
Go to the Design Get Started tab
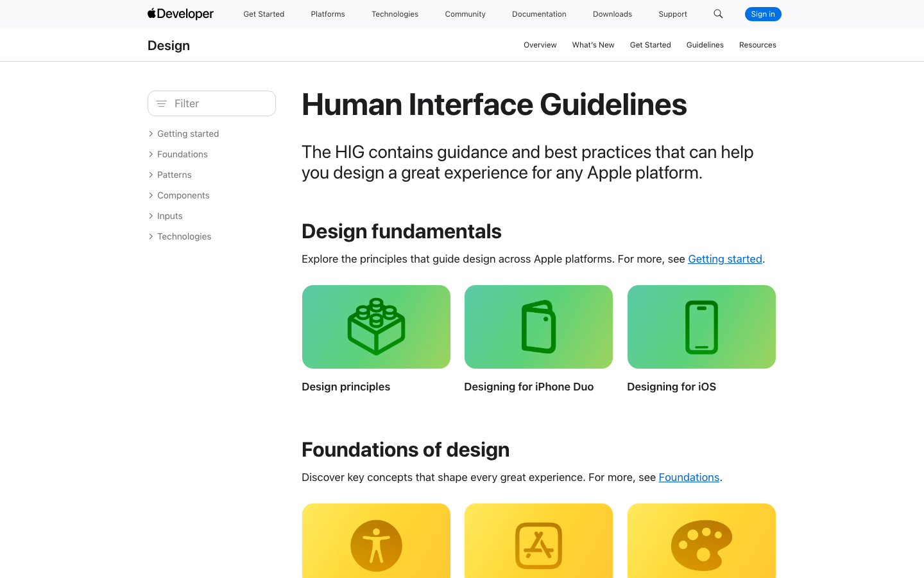(651, 45)
